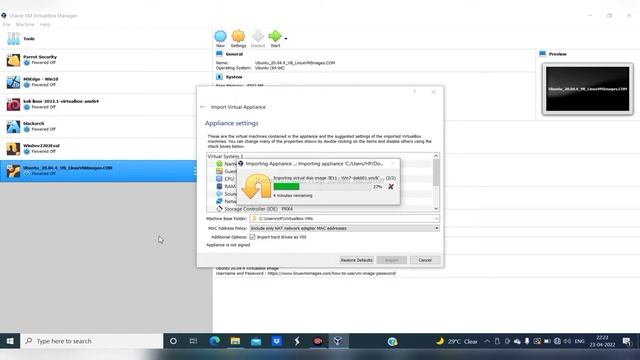Select the Ubuntu_20.04.4 virtual machine entry
640x360 pixels.
(x=98, y=171)
